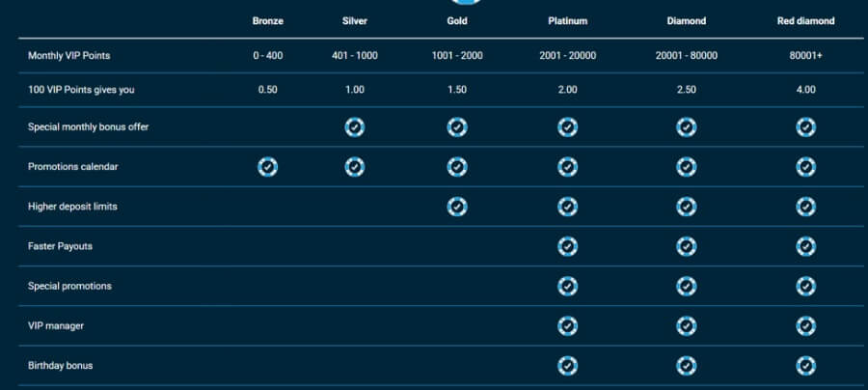Click the Special monthly bonus offer label

[x=89, y=126]
